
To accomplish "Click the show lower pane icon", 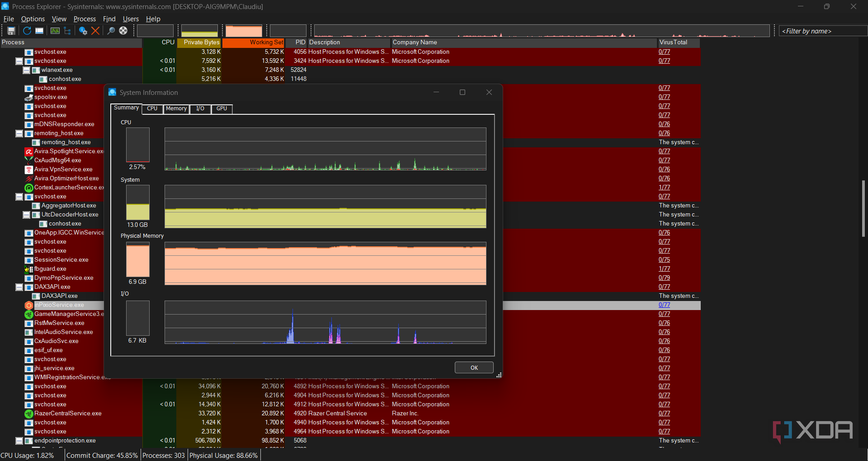I will pos(39,31).
